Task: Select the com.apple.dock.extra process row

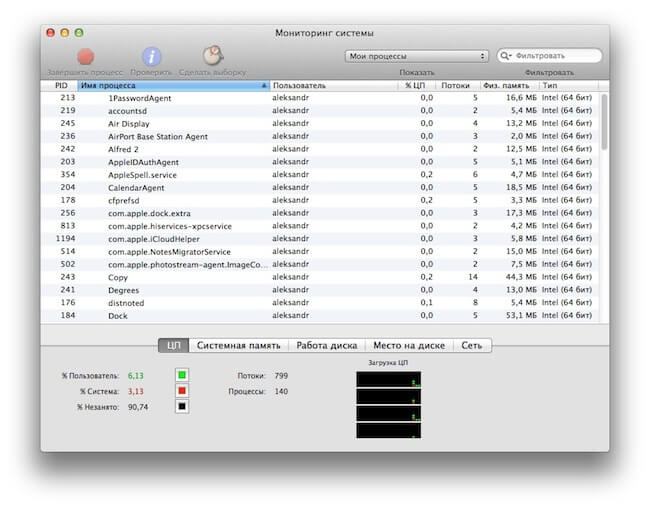Action: 320,213
